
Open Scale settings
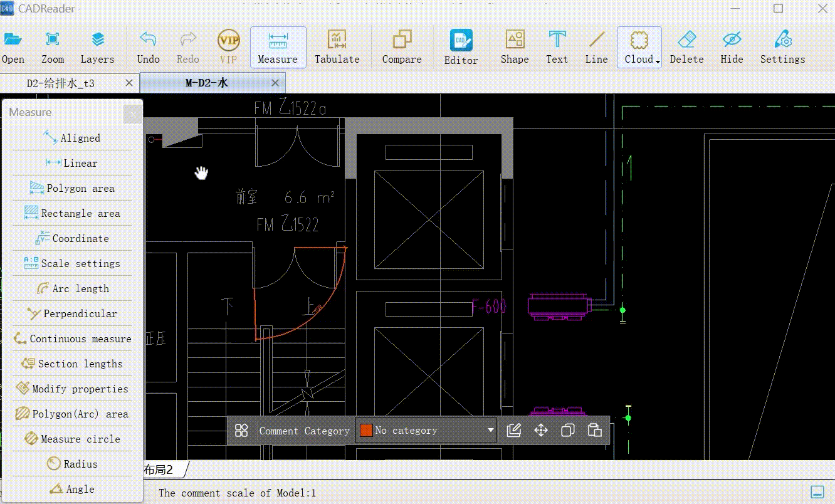click(72, 263)
